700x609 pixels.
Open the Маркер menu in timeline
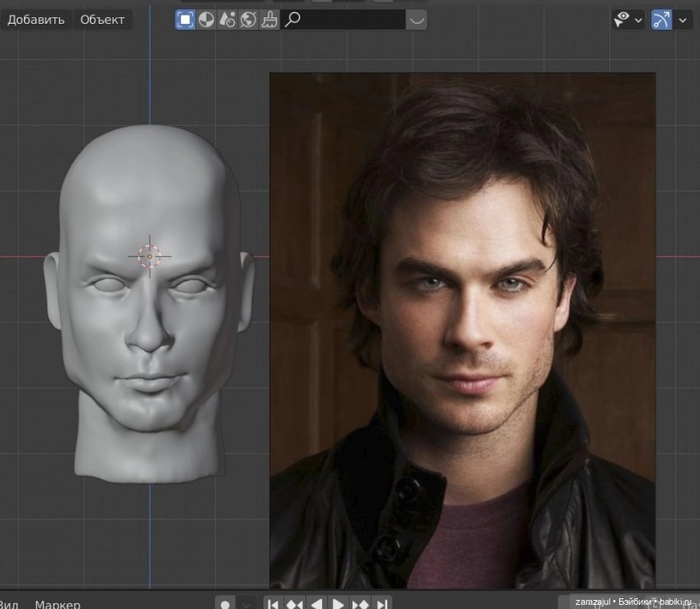click(x=58, y=604)
